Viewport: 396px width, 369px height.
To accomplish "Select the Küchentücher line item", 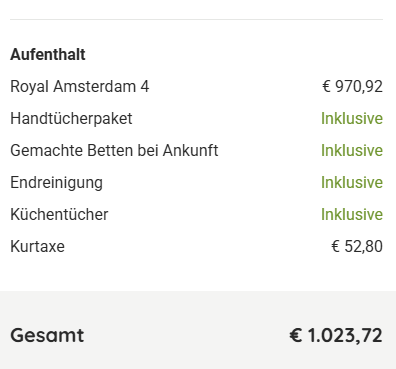I will coord(59,214).
